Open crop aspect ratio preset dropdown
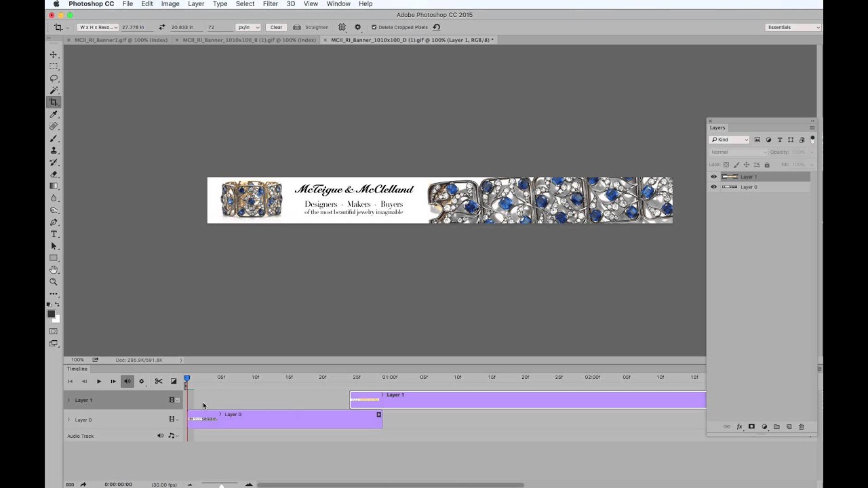868x488 pixels. tap(98, 27)
